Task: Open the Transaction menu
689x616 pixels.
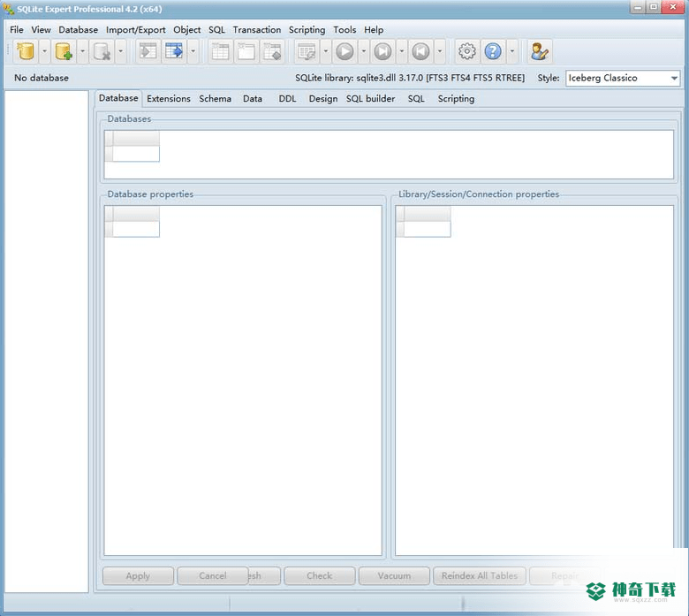Action: tap(257, 30)
